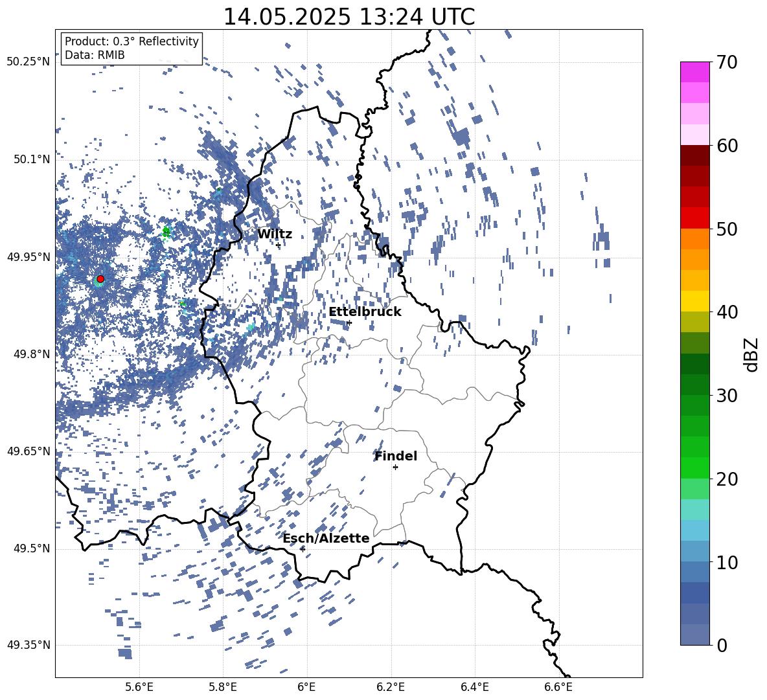Click the 49.95°N latitude label
The height and width of the screenshot is (700, 767).
pos(29,257)
